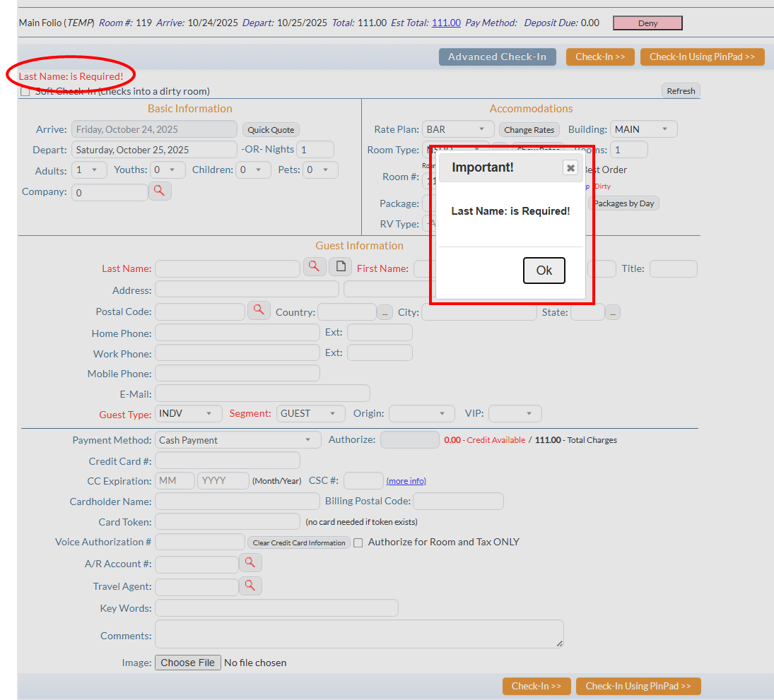This screenshot has width=774, height=700.
Task: Click the A/R Account search magnifier icon
Action: [250, 562]
